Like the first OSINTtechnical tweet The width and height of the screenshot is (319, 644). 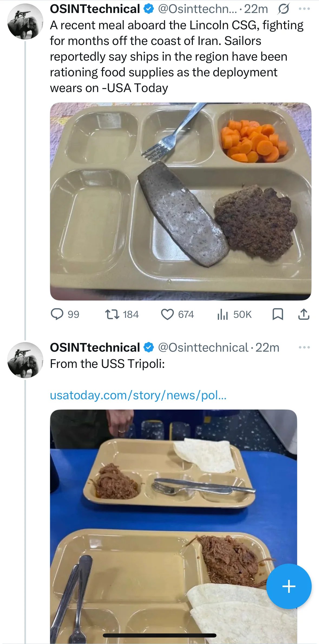[167, 314]
